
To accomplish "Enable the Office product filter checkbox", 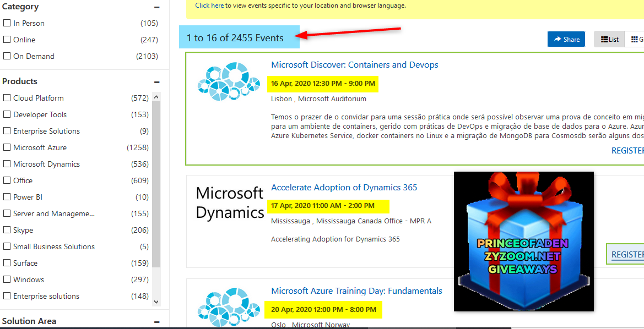I will [7, 180].
